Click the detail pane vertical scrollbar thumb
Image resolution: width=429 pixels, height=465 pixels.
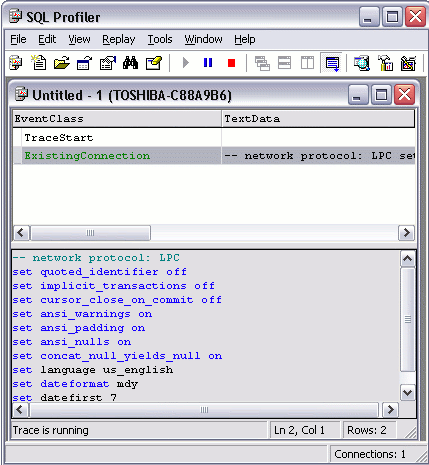408,319
